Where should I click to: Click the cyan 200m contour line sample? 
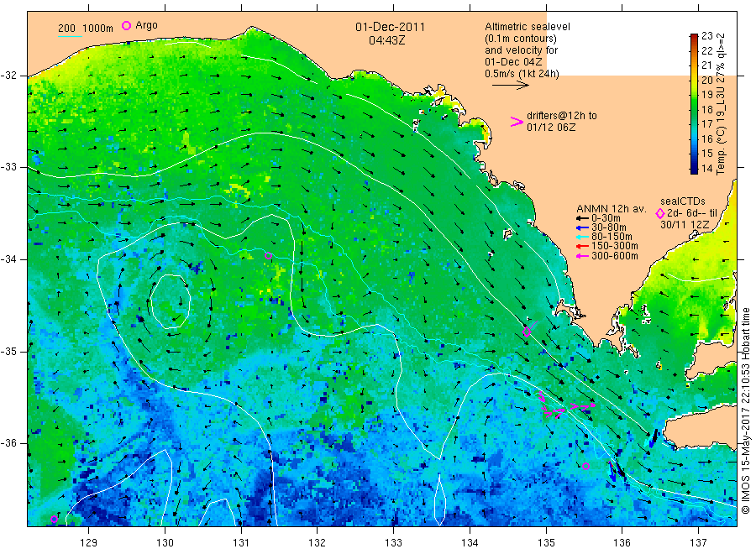(70, 36)
